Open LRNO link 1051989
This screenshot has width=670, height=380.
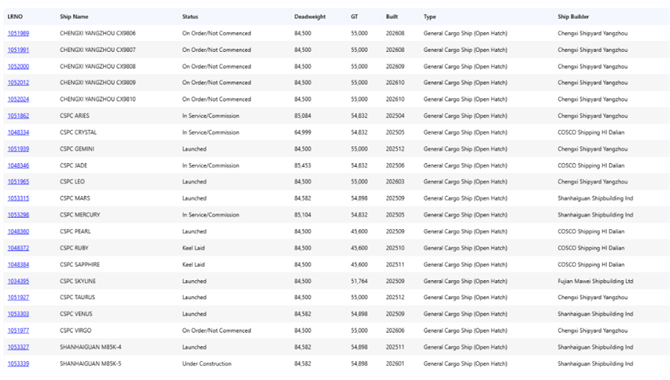tap(18, 33)
